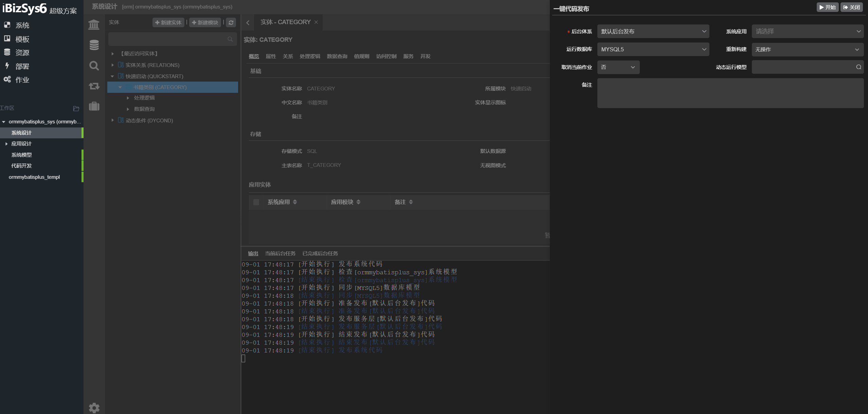868x414 pixels.
Task: Click the back arrow before the CATEGORY tab
Action: coord(248,22)
